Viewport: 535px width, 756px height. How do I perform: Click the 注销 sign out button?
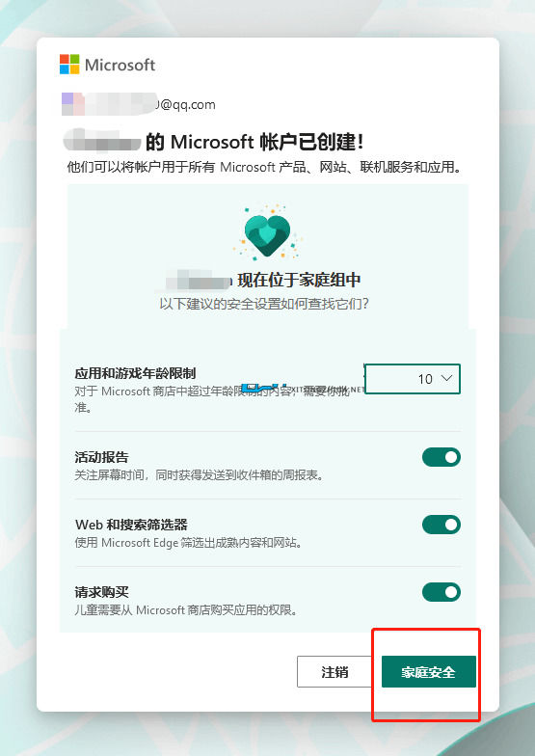pyautogui.click(x=334, y=671)
